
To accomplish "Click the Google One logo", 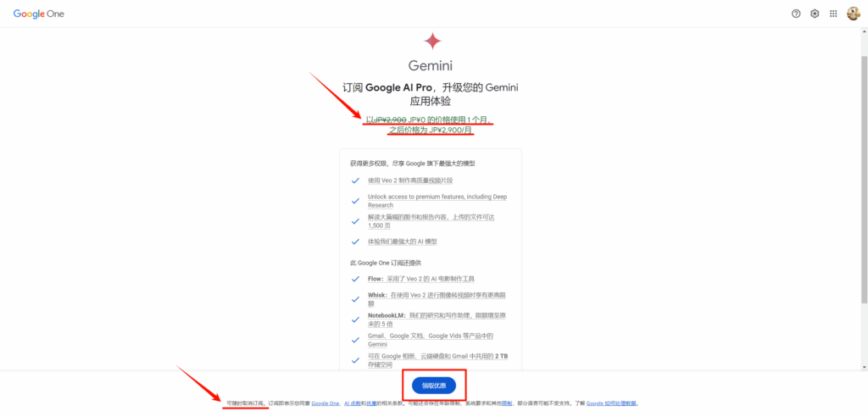I will coord(39,14).
